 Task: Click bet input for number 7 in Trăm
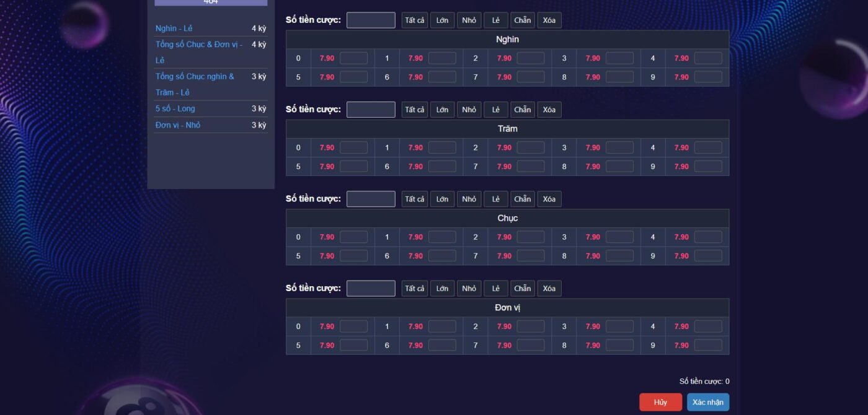[531, 166]
